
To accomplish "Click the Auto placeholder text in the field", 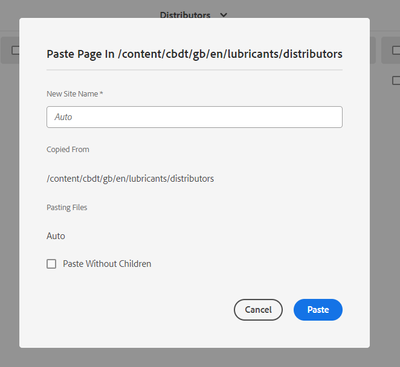I will coord(63,117).
